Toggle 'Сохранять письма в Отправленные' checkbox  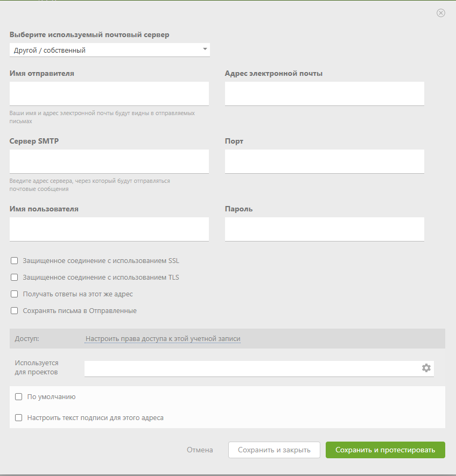pos(15,311)
